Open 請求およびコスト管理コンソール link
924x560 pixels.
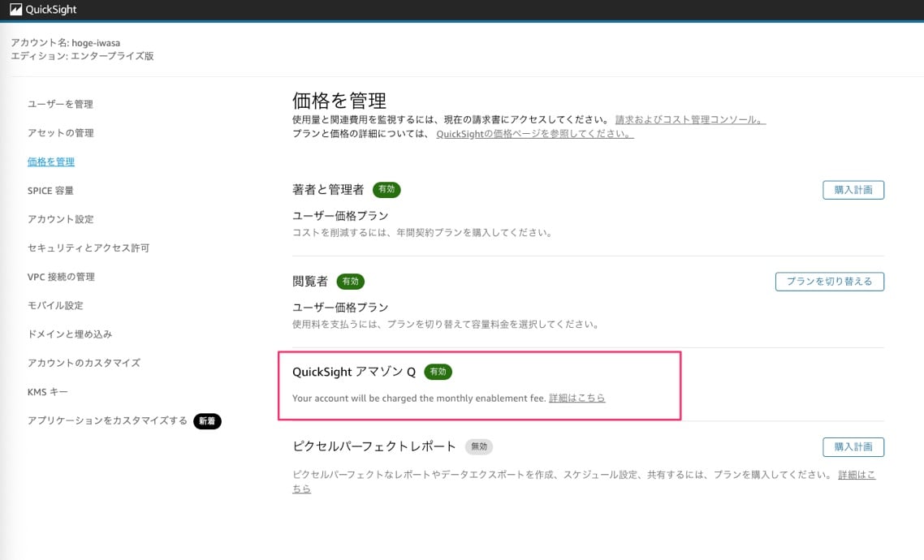point(691,119)
